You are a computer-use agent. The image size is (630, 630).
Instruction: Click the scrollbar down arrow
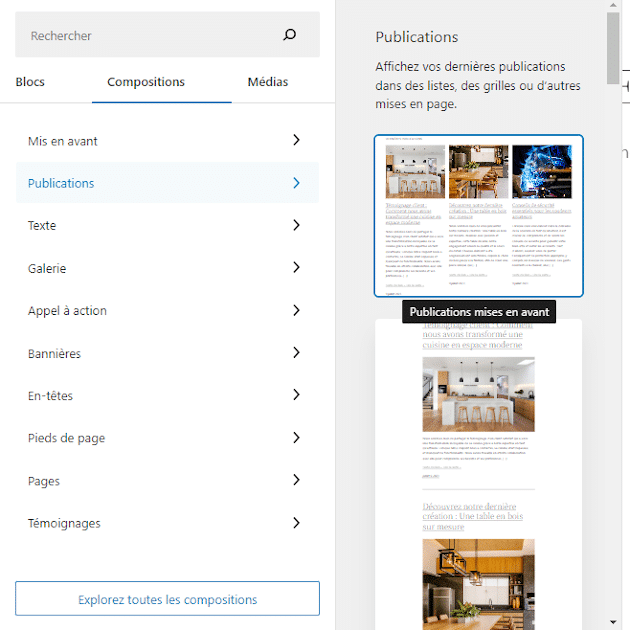tap(614, 621)
